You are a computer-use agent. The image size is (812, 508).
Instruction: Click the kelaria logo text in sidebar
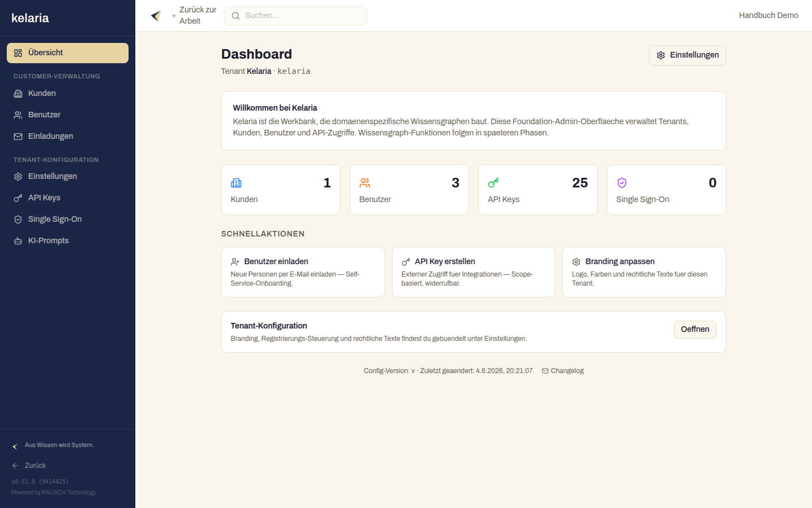point(30,18)
